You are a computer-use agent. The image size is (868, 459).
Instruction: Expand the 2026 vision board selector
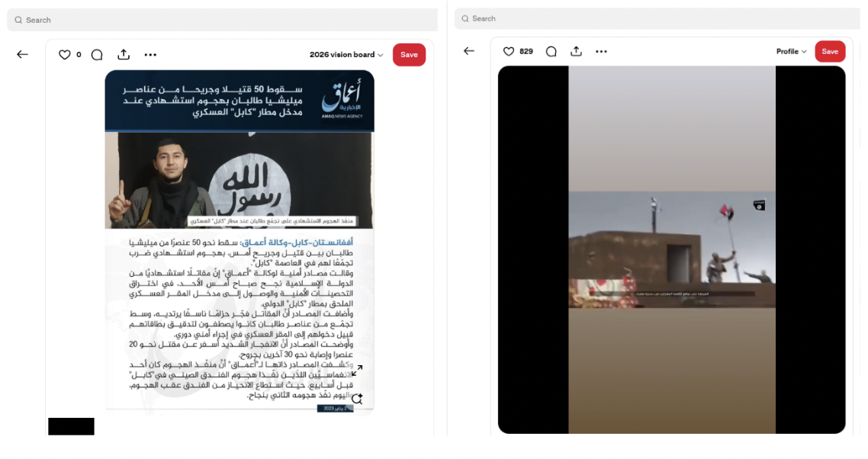click(x=346, y=55)
